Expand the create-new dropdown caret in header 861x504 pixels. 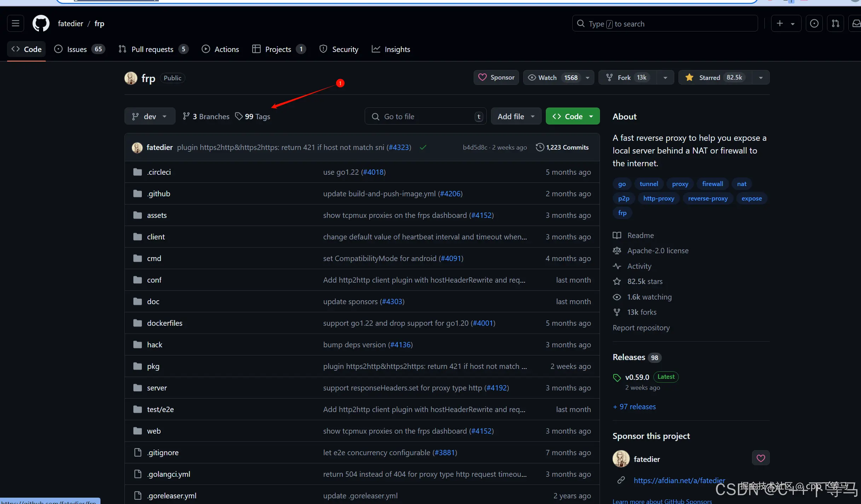(x=793, y=23)
